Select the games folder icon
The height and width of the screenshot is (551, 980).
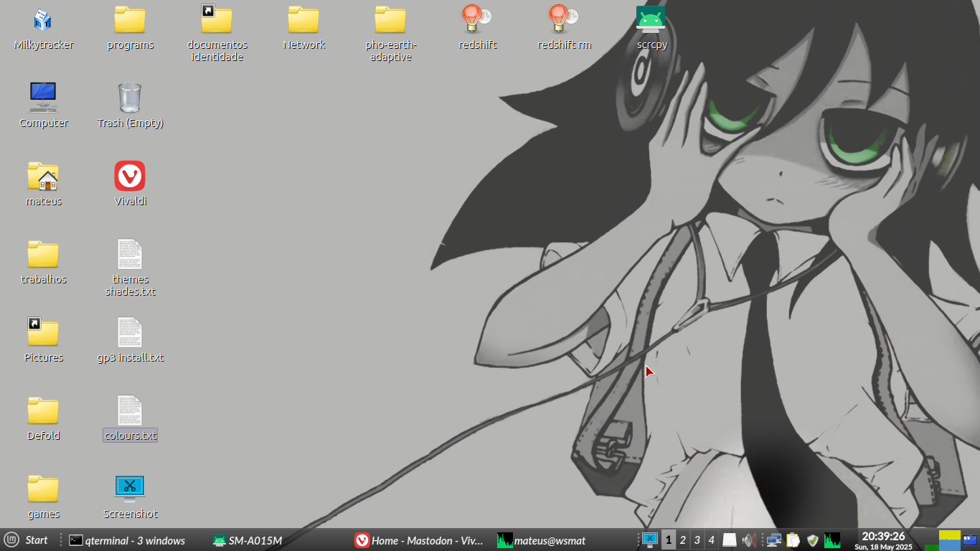coord(43,489)
